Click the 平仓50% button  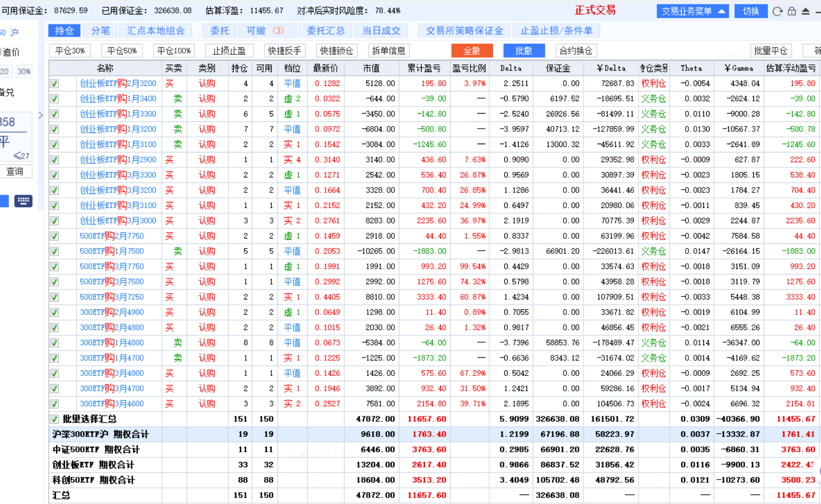(122, 51)
